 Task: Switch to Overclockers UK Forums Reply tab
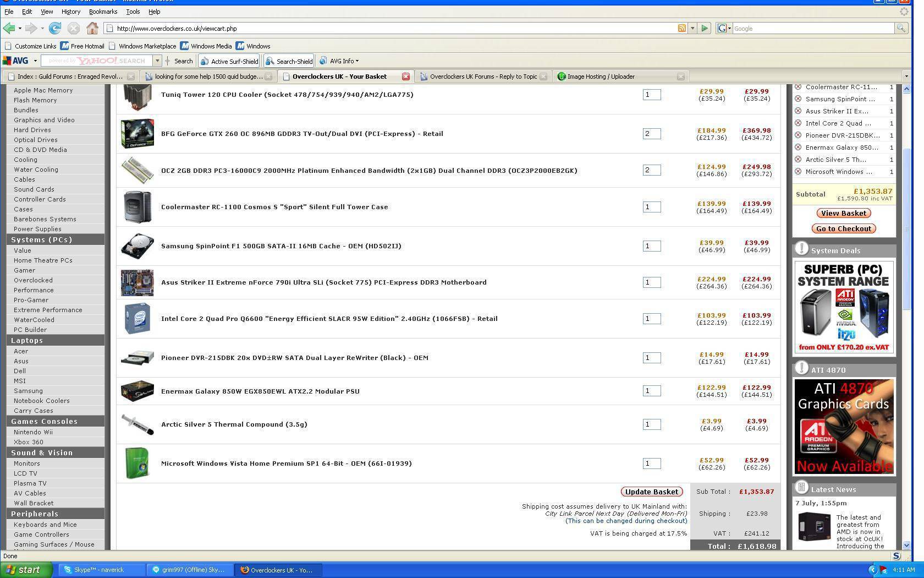(482, 77)
